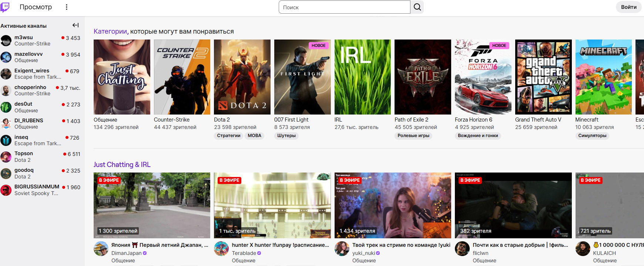Open DI_RUBENS channel avatar
This screenshot has height=266, width=644.
[6, 123]
